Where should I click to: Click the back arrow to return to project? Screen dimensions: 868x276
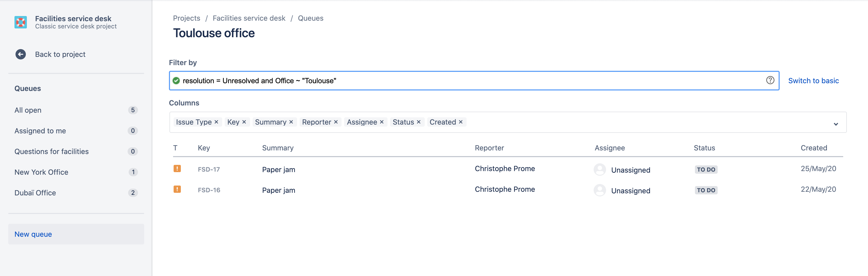pos(21,54)
